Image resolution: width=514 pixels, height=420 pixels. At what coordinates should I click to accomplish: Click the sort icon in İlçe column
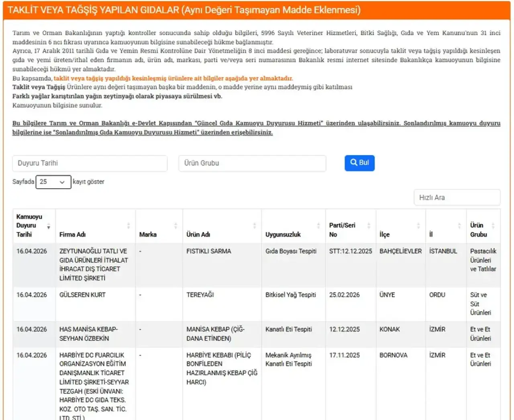[x=418, y=226]
